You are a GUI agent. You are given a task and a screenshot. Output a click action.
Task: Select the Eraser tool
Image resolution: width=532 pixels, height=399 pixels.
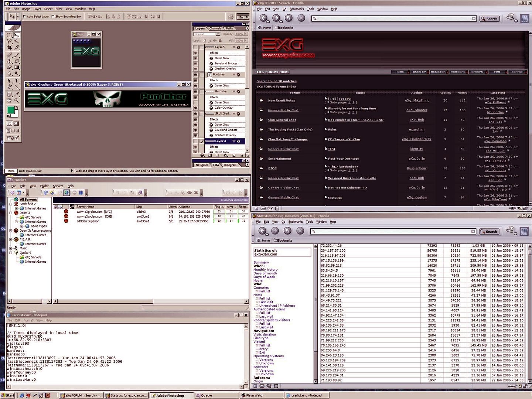[10, 68]
